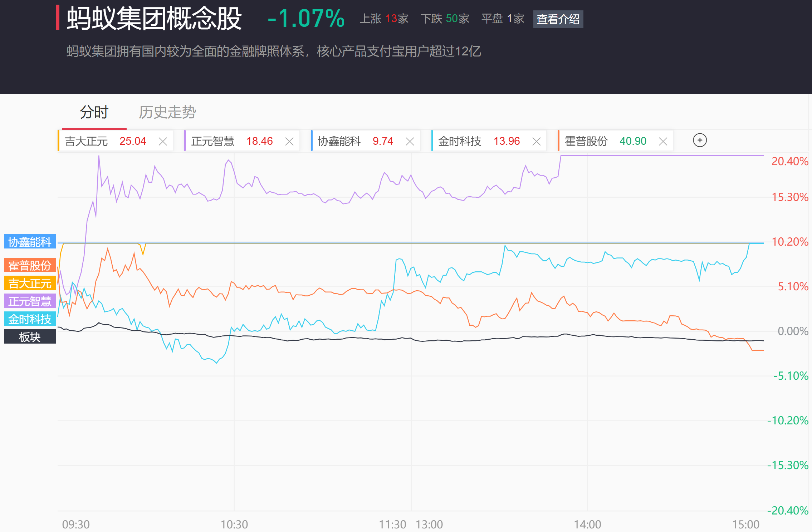
Task: Open 查看介绍 introduction button
Action: tap(558, 19)
